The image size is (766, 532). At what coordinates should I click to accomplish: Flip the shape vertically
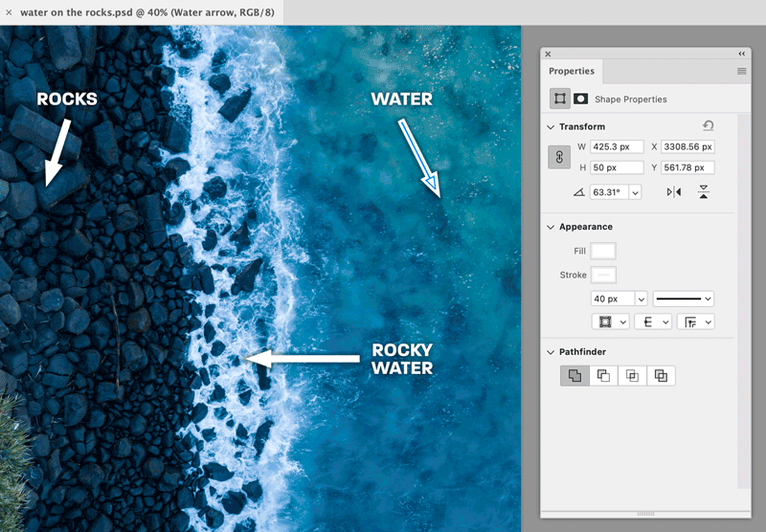tap(704, 191)
